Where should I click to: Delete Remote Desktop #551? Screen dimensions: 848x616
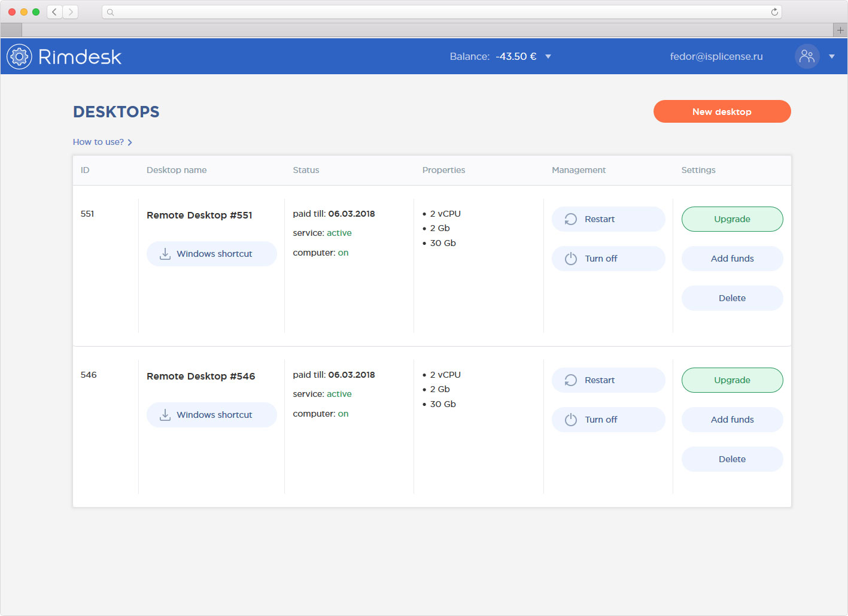732,298
